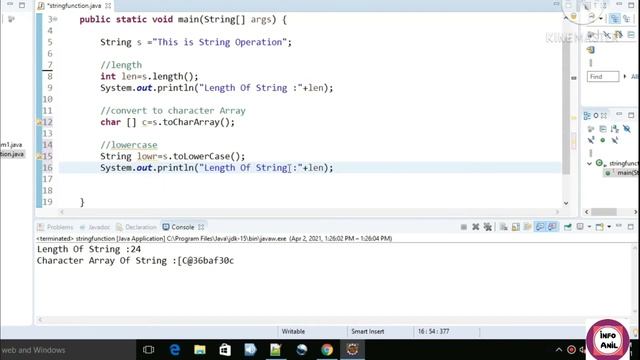Maximize the Console panel
Image resolution: width=640 pixels, height=360 pixels.
(x=631, y=227)
